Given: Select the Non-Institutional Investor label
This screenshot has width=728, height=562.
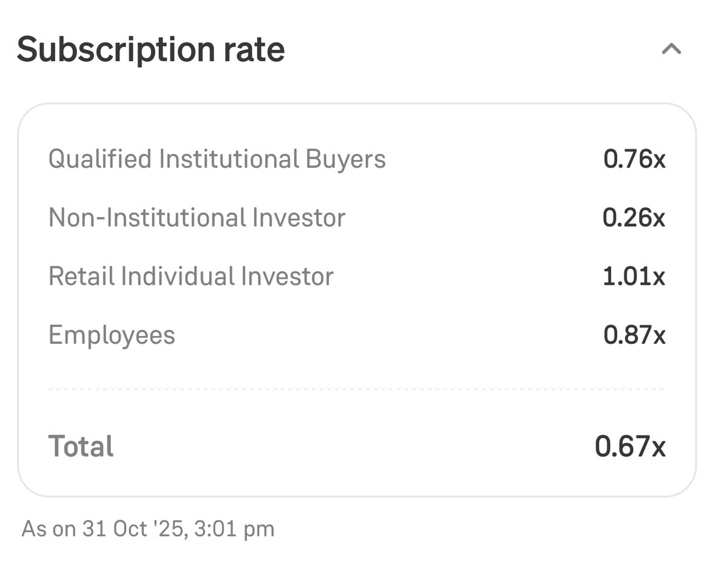Looking at the screenshot, I should 197,218.
